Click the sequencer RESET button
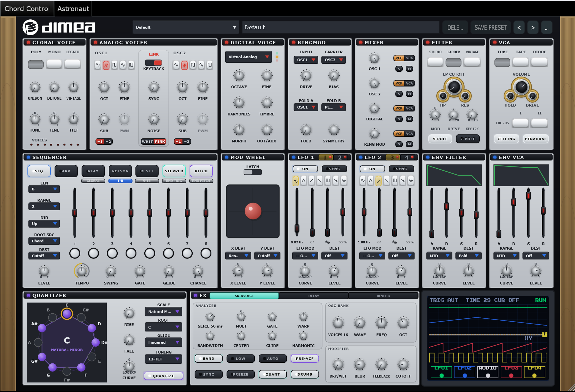This screenshot has width=575, height=392. (147, 171)
